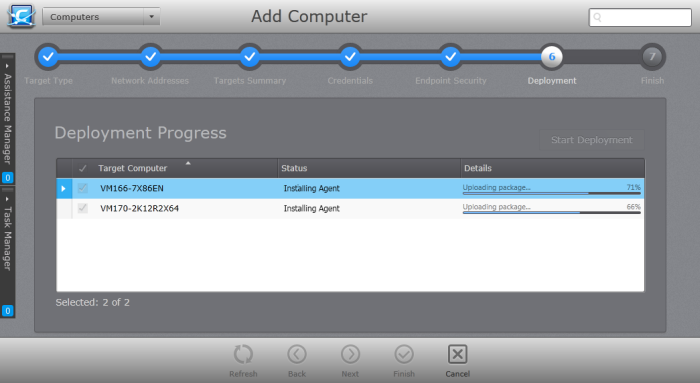Screen dimensions: 700x383
Task: Click Installing Agent status of VM166-7X86EN
Action: point(312,188)
